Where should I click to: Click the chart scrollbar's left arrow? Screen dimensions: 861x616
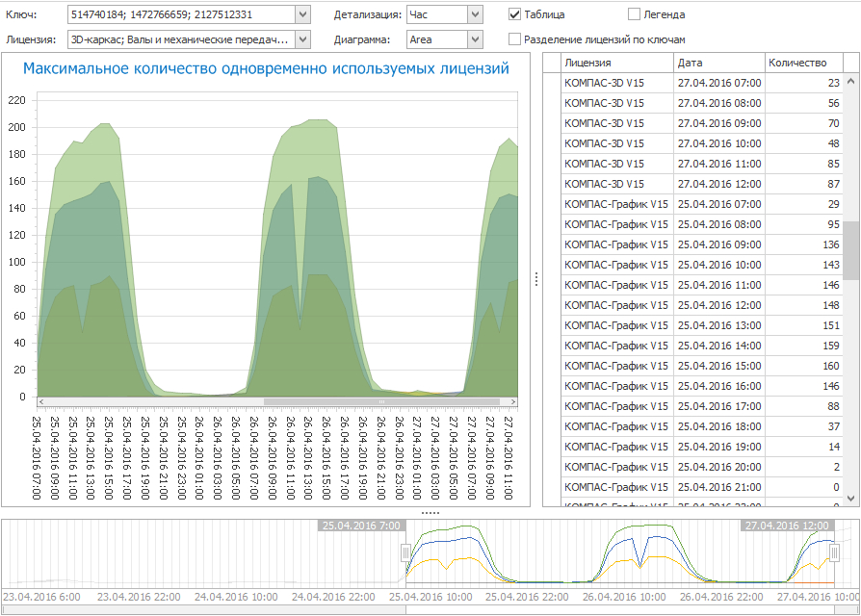[41, 401]
